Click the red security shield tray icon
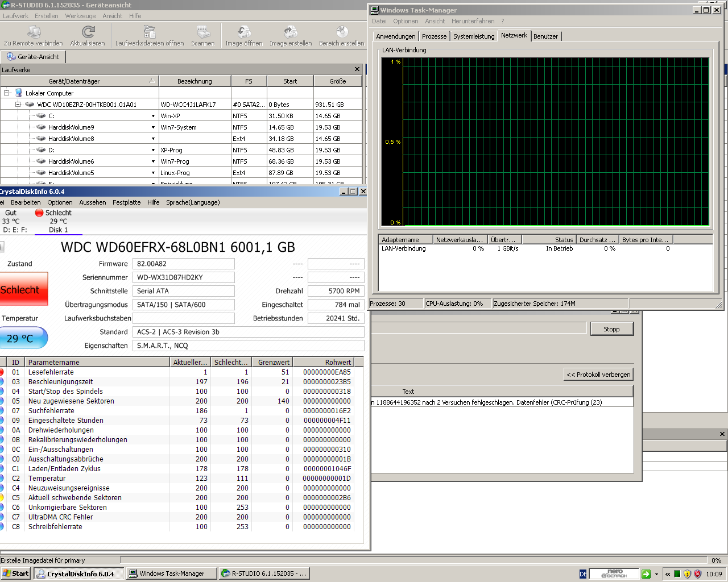The image size is (728, 582). point(697,573)
